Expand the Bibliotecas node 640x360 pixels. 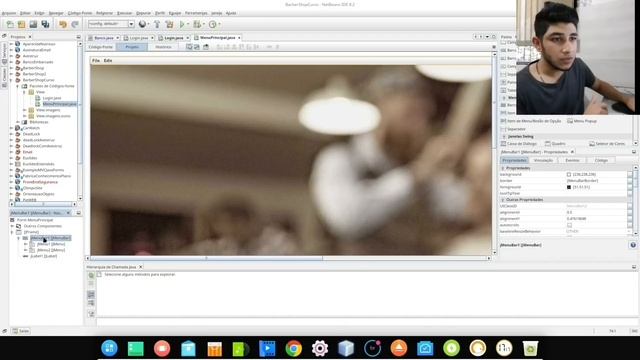18,122
